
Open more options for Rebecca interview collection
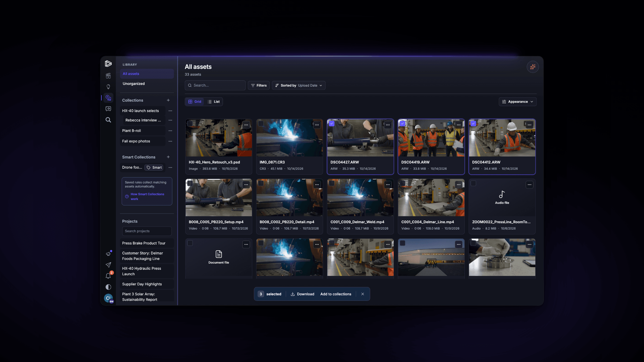(170, 120)
